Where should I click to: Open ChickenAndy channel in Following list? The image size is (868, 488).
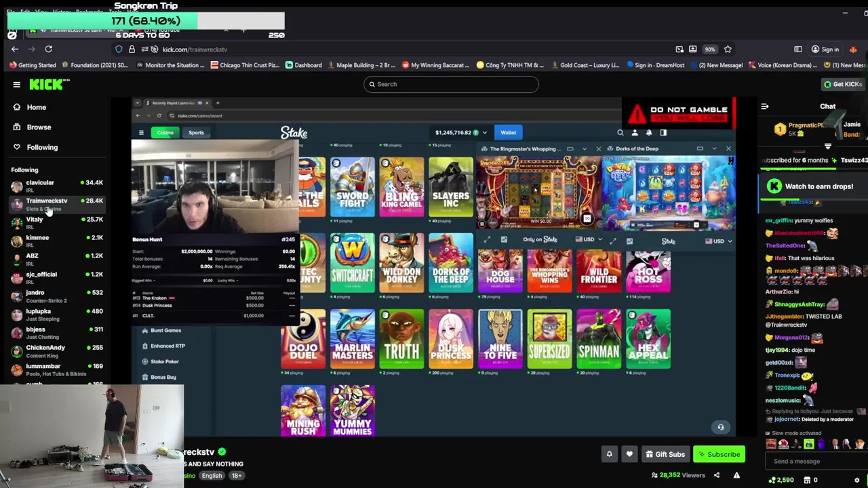coord(57,350)
